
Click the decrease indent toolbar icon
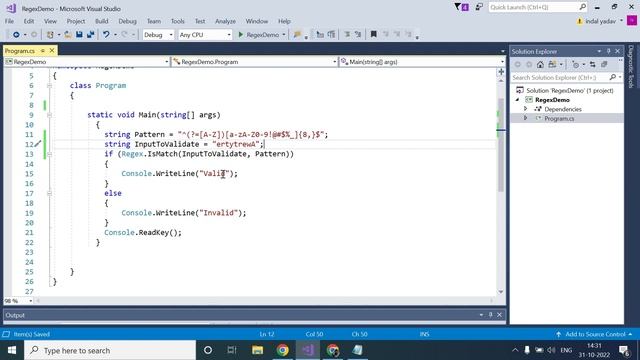(x=320, y=35)
